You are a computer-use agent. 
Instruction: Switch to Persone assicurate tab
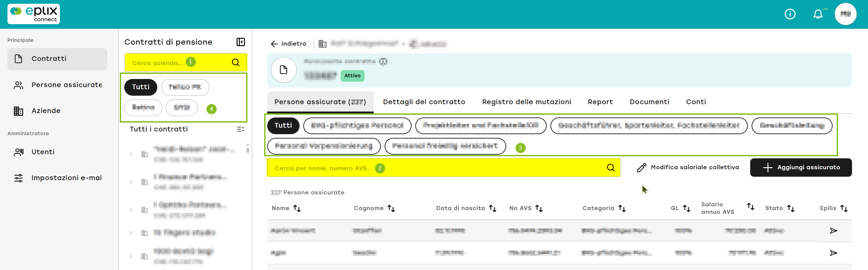(320, 102)
